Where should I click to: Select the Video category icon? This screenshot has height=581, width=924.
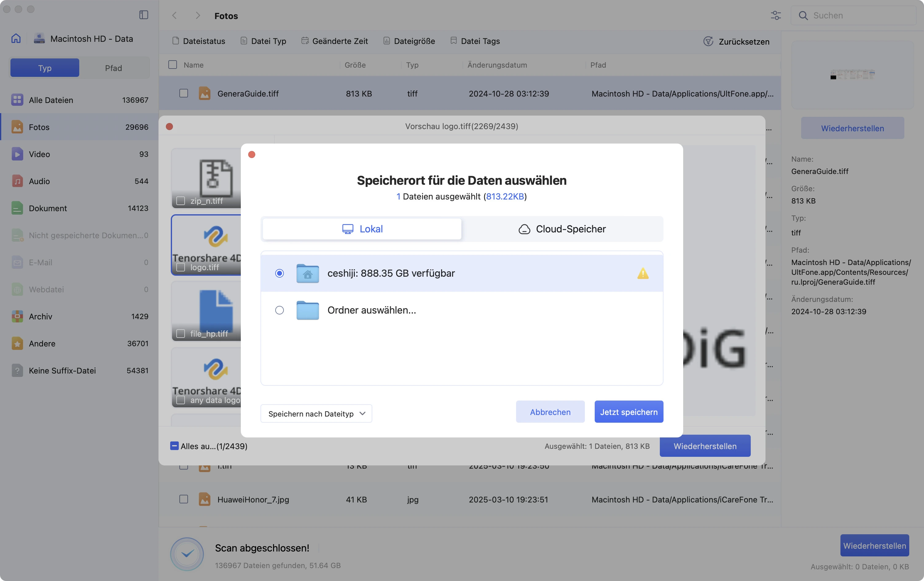coord(17,154)
